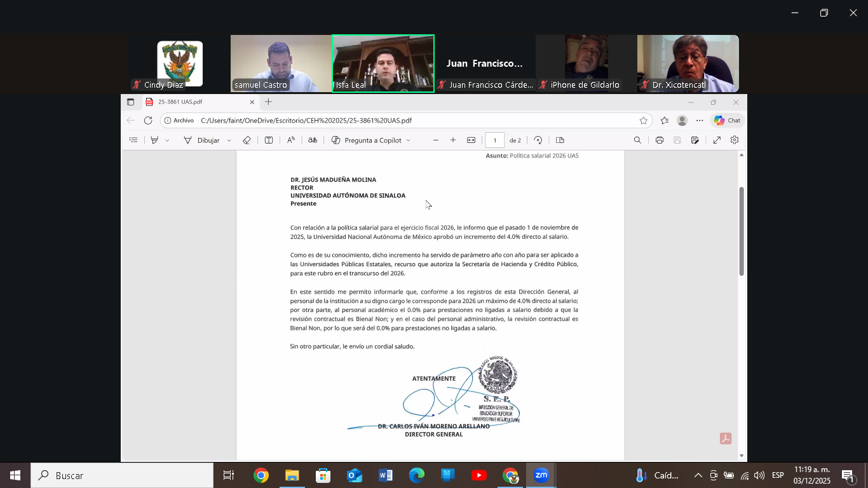Select the Eraser tool in PDF toolbar

(247, 140)
